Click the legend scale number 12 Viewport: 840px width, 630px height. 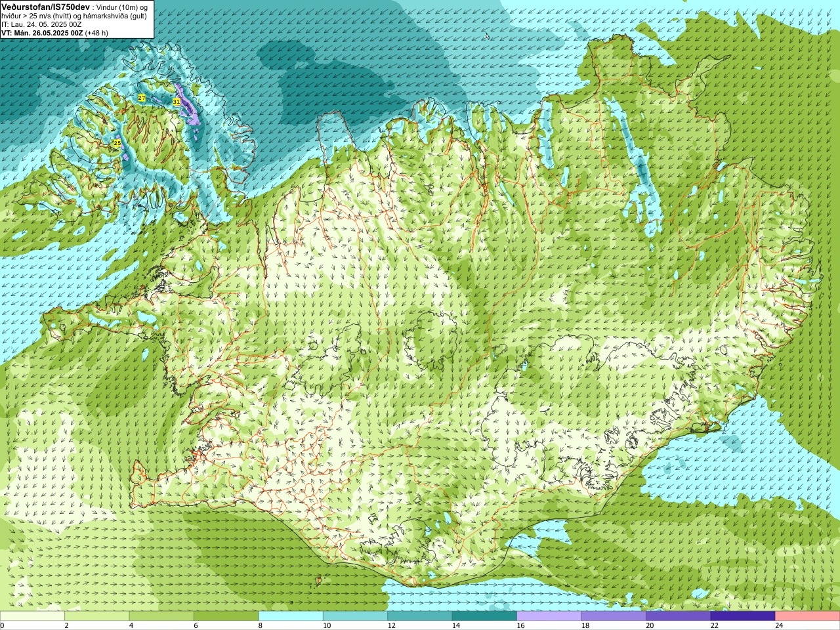(391, 625)
